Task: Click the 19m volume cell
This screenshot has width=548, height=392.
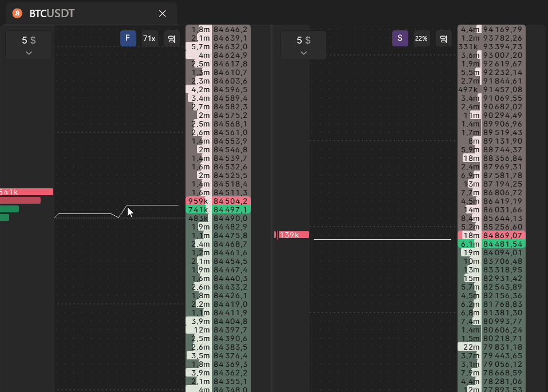Action: click(x=470, y=252)
